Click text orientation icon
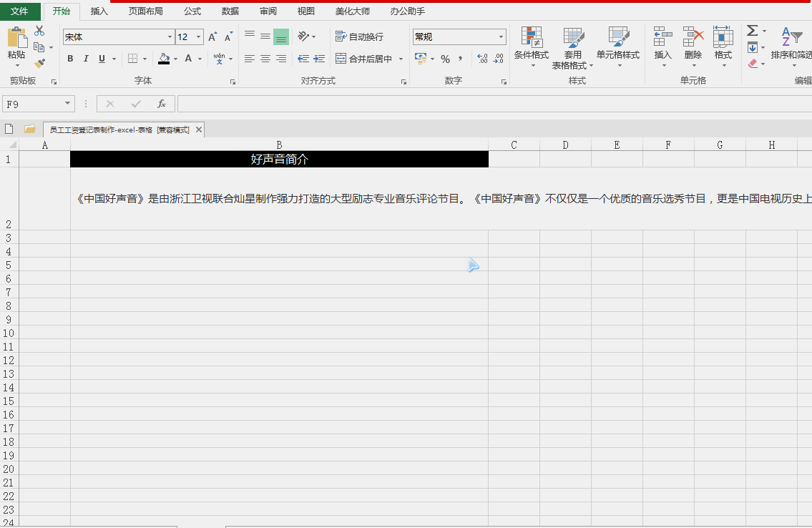The image size is (812, 528). (x=303, y=36)
